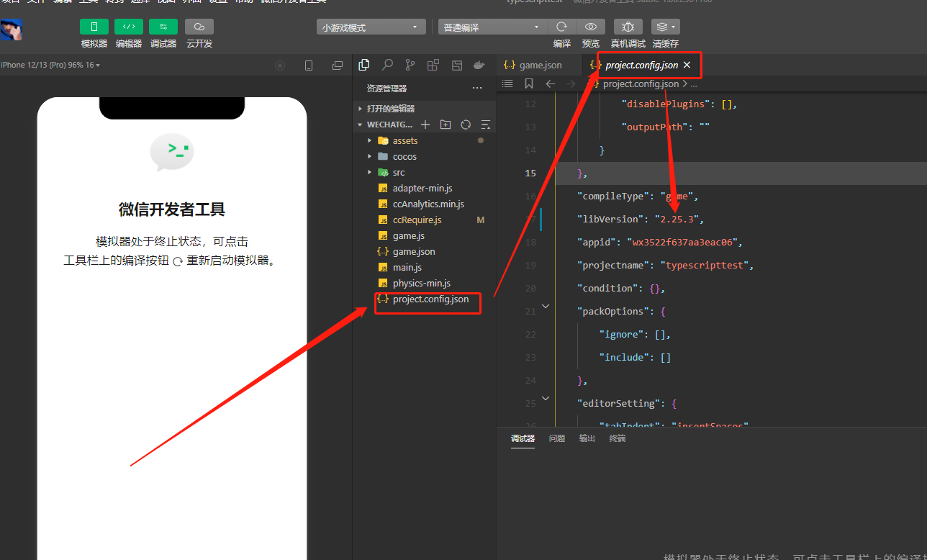Screen dimensions: 927x560
Task: Click the "condition" key in code
Action: 606,288
